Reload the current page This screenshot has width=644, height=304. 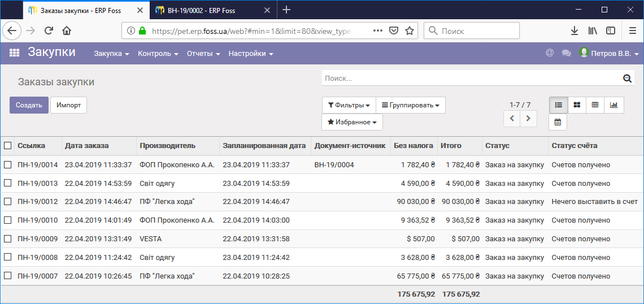pyautogui.click(x=49, y=31)
